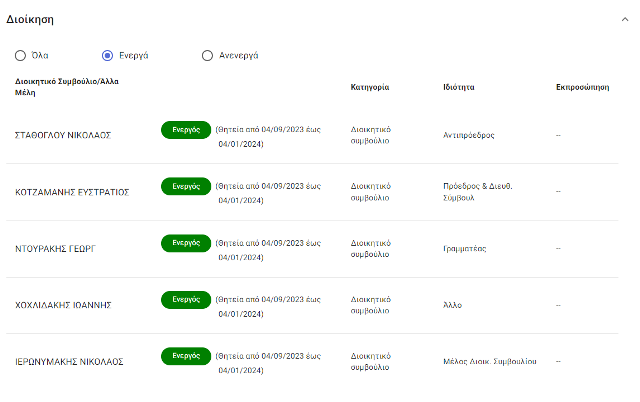Select the Ανενεργά radio button
640x402 pixels.
tap(207, 56)
